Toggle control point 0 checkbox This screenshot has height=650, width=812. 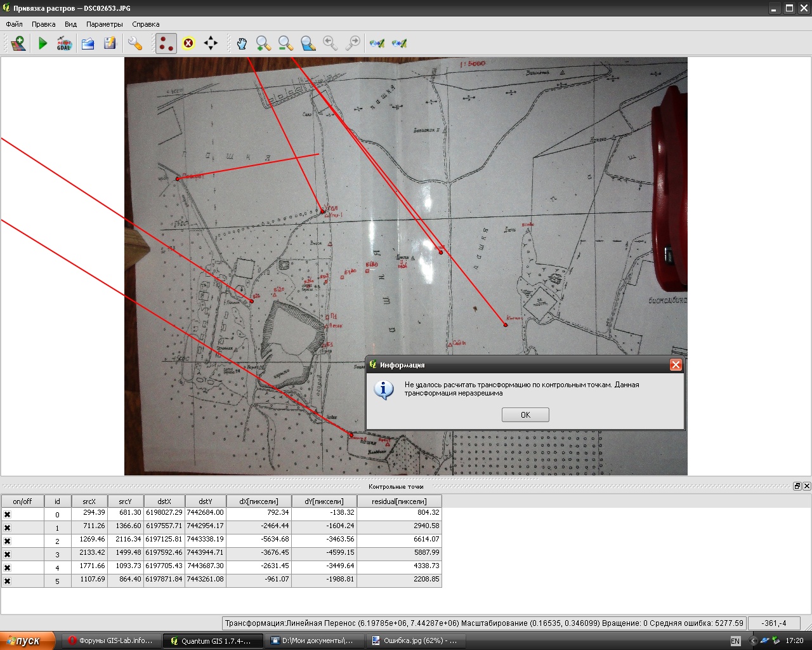coord(8,515)
